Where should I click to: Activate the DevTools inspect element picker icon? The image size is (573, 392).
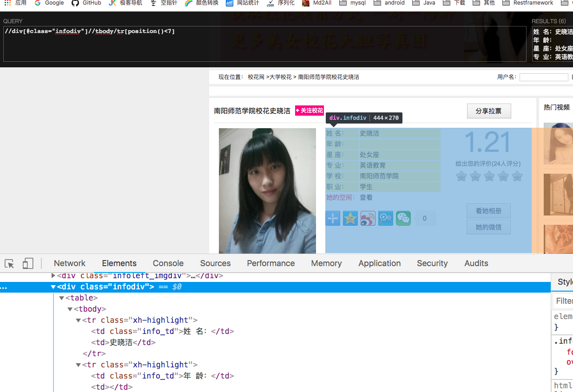[9, 264]
